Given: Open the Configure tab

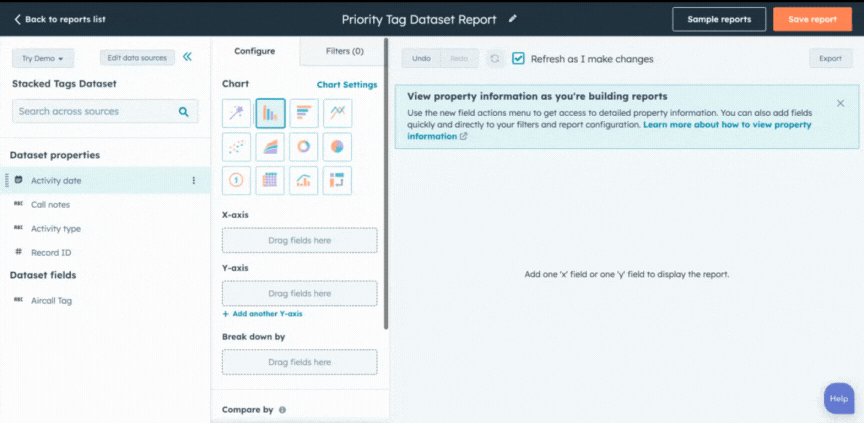Looking at the screenshot, I should click(x=255, y=51).
